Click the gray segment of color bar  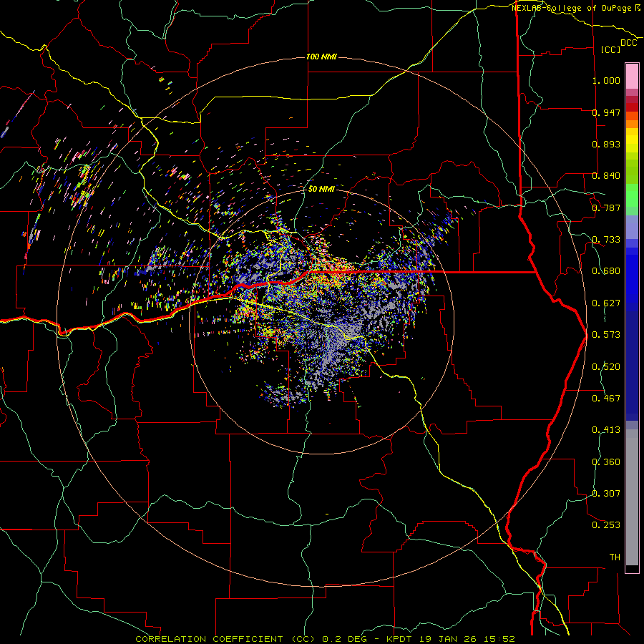(x=632, y=497)
